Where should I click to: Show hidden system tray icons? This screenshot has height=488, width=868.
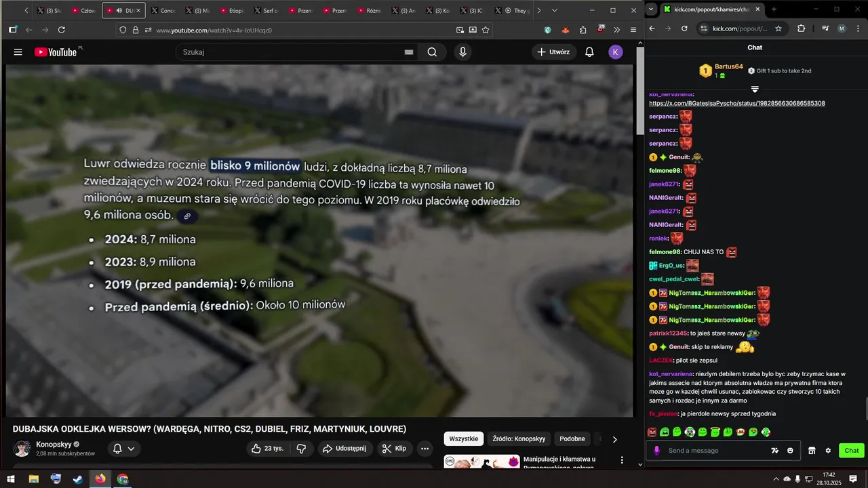coord(776,479)
